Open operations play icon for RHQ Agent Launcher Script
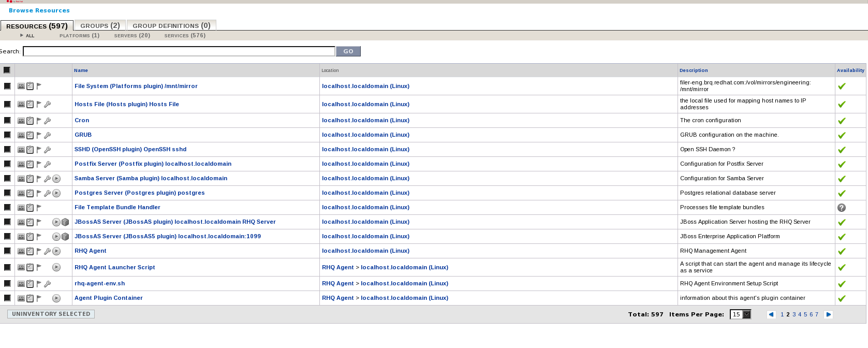 pos(56,267)
